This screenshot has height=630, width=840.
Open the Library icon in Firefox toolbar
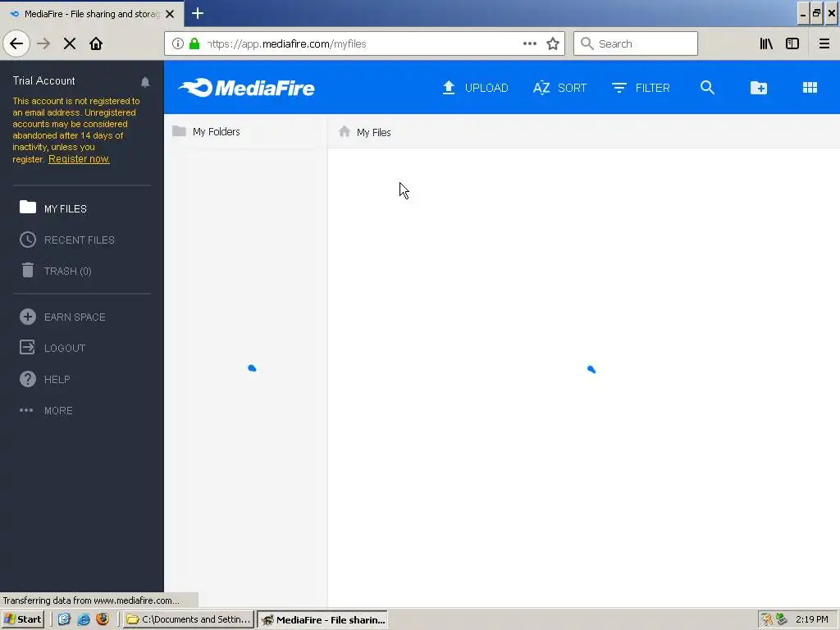click(x=766, y=44)
